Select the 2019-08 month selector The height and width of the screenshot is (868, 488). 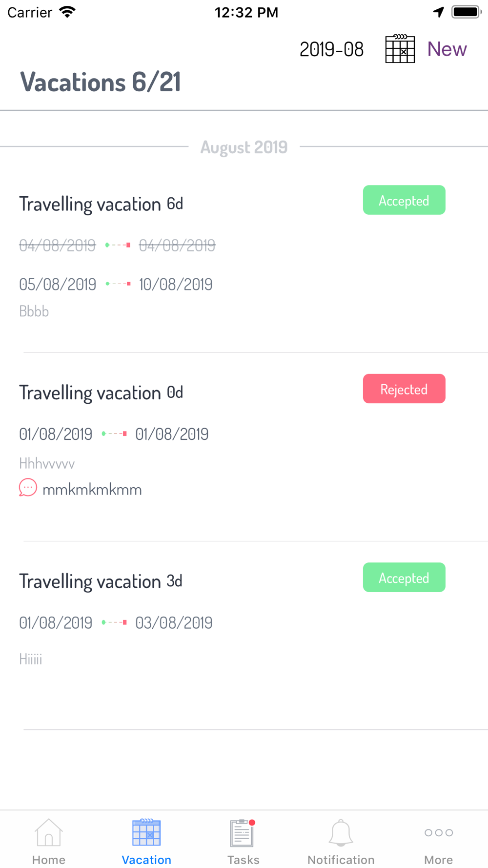click(x=332, y=49)
